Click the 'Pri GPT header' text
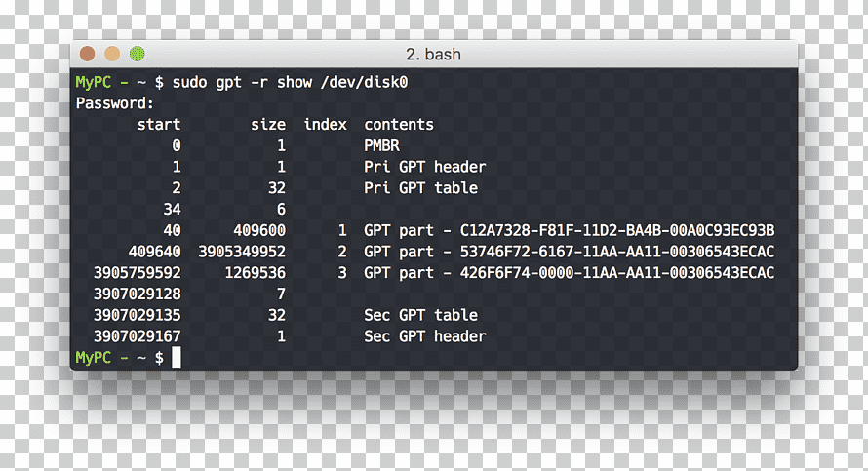The height and width of the screenshot is (471, 868). (x=424, y=167)
